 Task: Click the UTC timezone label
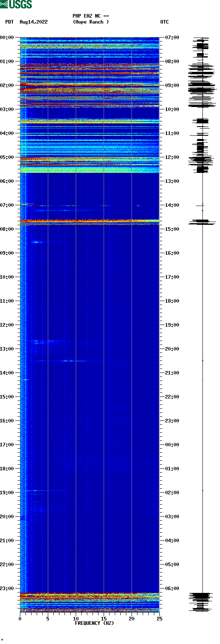coord(165,22)
